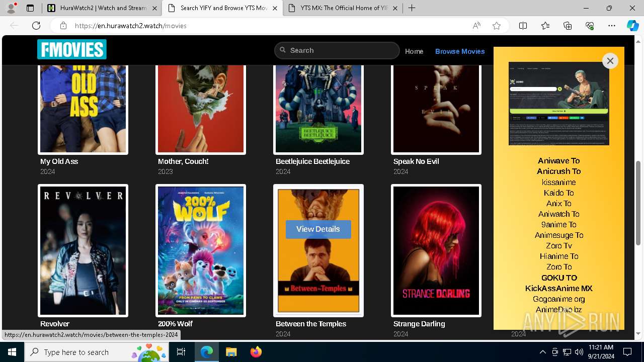Click the browser refresh button

pos(36,26)
